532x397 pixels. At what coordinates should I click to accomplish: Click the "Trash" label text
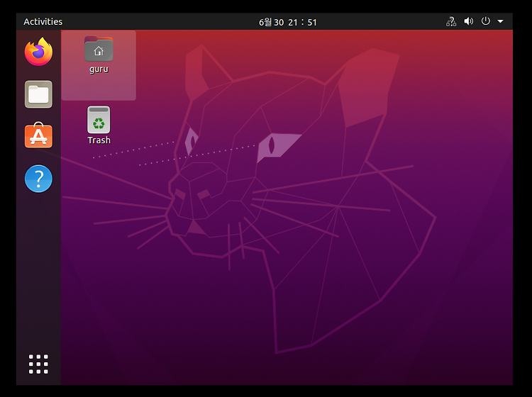tap(99, 140)
